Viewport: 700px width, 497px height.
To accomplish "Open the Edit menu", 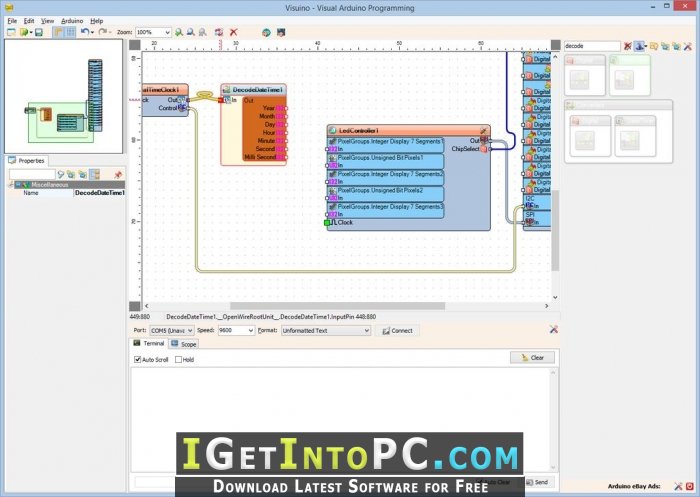I will [x=29, y=21].
